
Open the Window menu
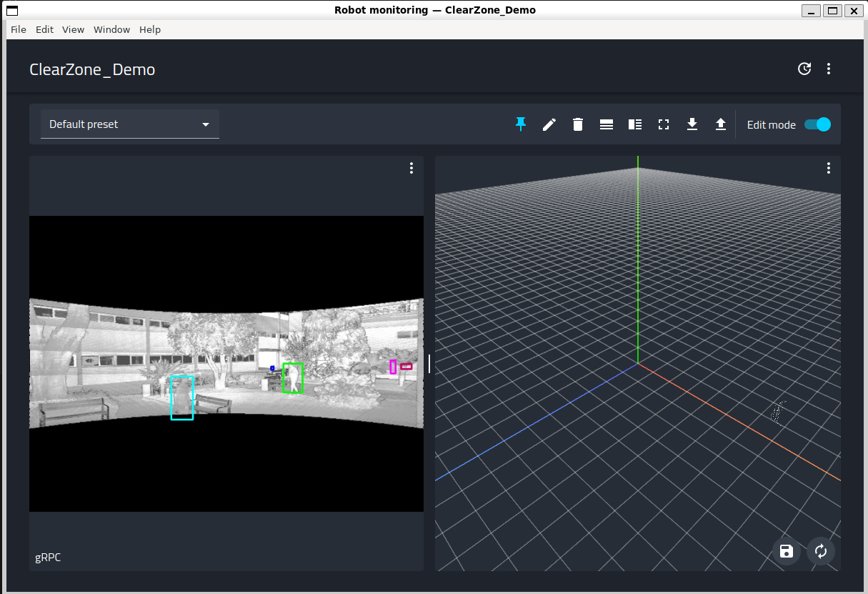[111, 29]
